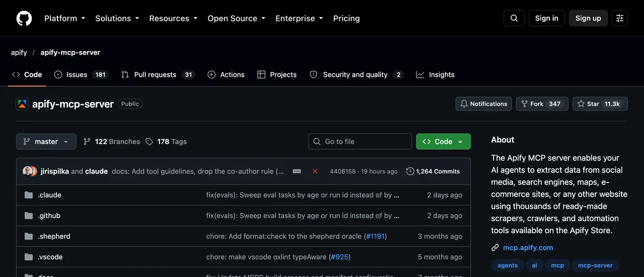Expand the green Code dropdown

(x=443, y=142)
